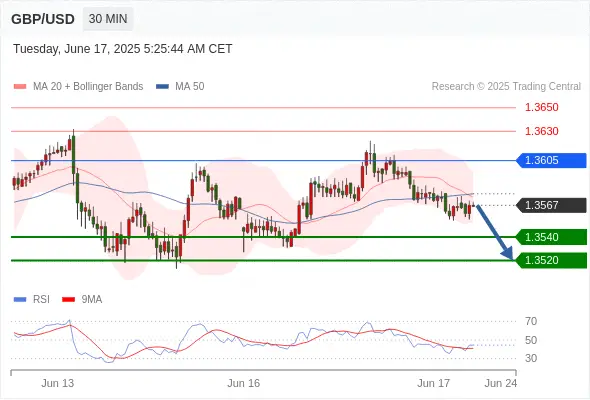The height and width of the screenshot is (400, 590).
Task: Click the green 1.3520 support price tag
Action: tap(551, 260)
